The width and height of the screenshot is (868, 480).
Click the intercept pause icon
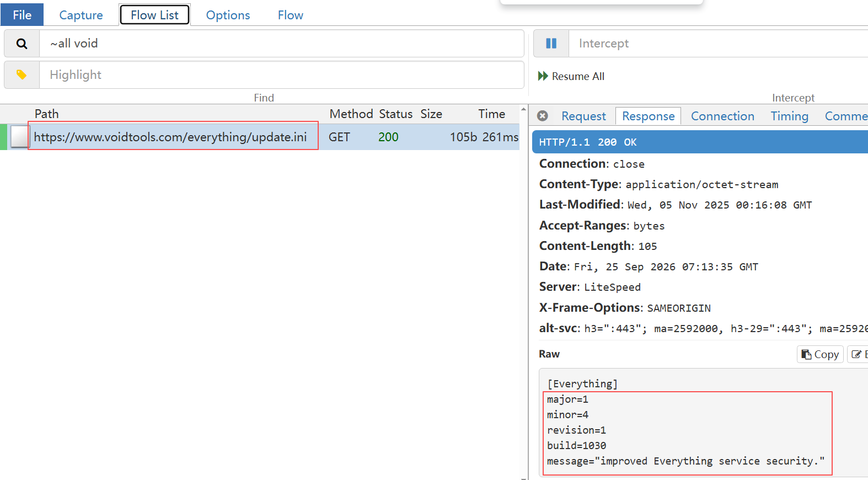551,43
